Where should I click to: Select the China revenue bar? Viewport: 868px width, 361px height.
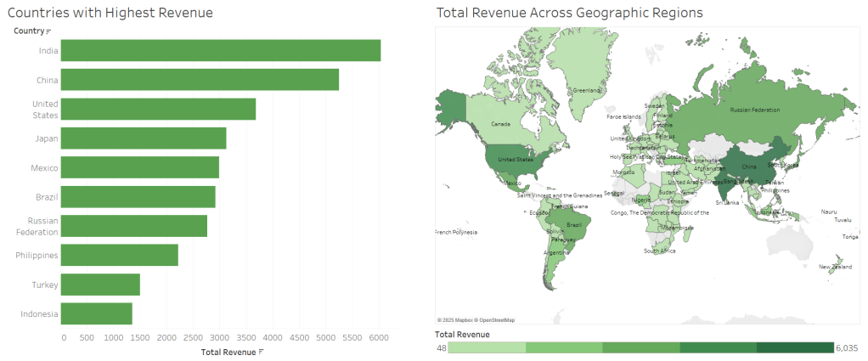(x=200, y=79)
